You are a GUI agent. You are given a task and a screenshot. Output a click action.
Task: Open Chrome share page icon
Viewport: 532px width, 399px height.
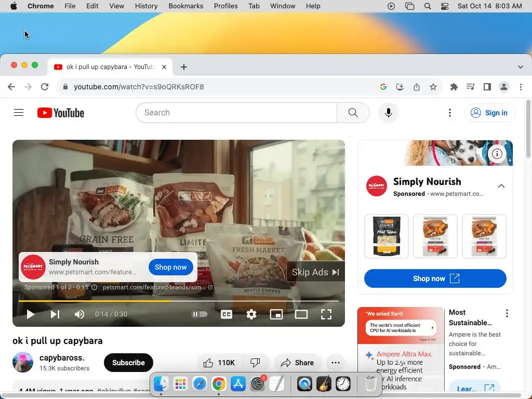(x=416, y=87)
